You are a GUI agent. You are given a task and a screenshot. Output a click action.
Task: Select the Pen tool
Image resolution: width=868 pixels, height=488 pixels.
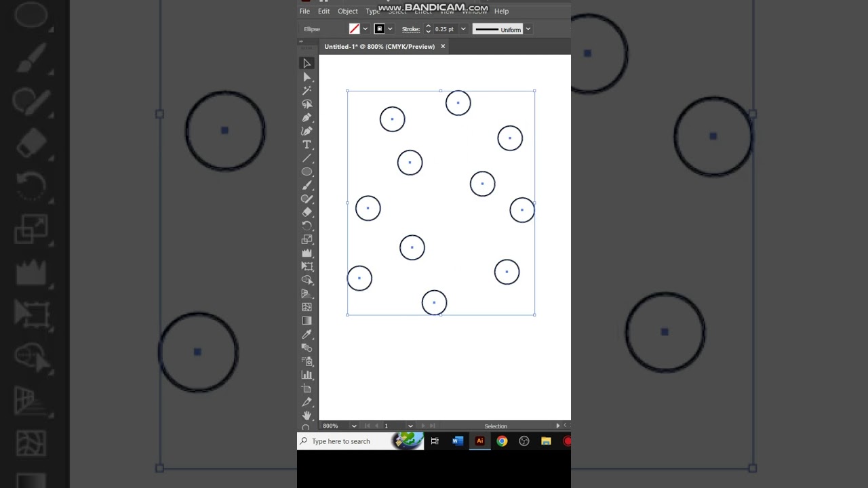307,117
